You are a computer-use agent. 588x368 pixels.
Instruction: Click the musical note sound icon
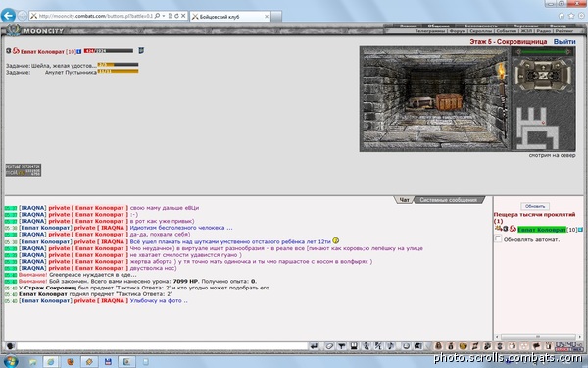[x=390, y=345]
